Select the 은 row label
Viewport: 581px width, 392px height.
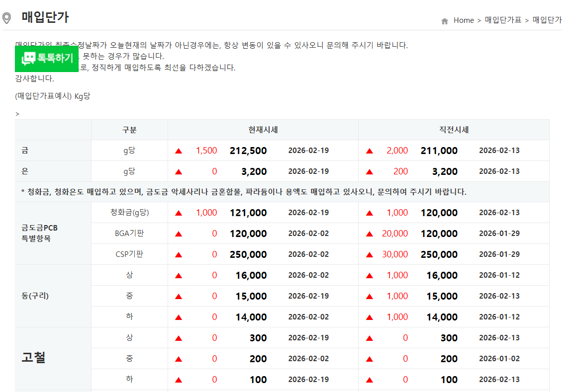pos(25,171)
